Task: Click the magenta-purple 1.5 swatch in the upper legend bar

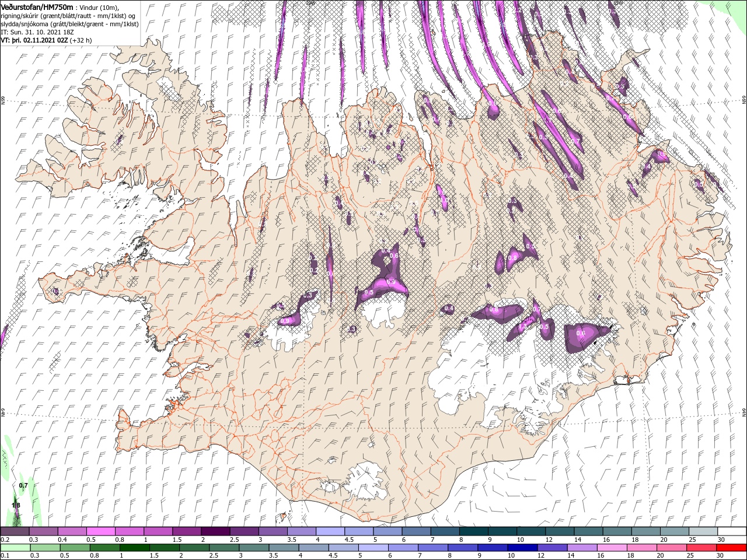Action: tap(187, 531)
